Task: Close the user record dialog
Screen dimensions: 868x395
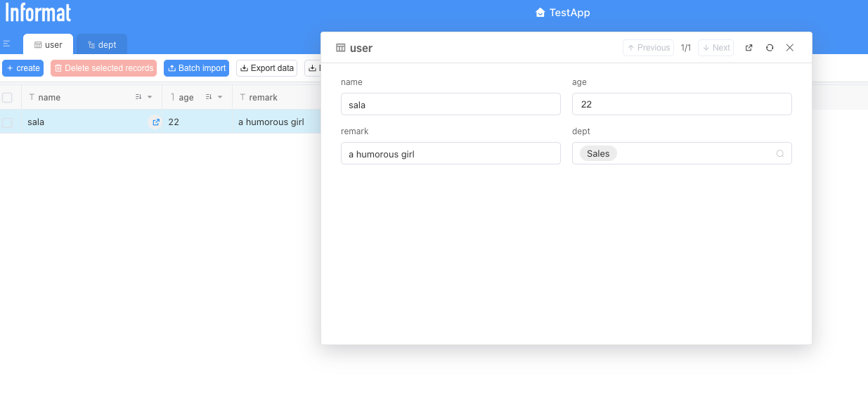Action: 789,48
